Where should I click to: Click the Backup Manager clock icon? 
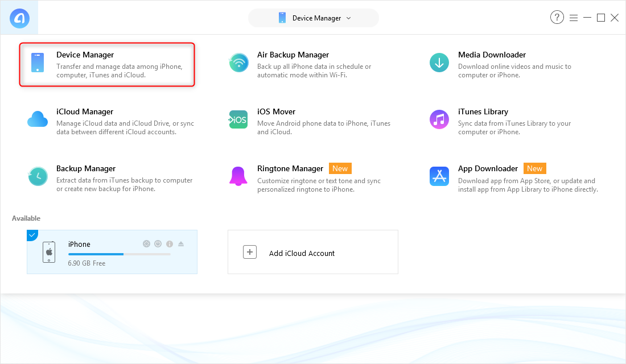click(x=38, y=176)
